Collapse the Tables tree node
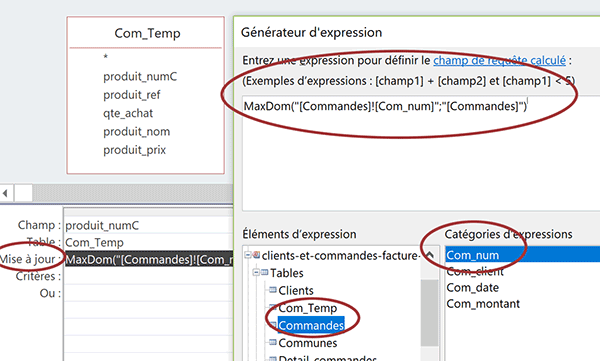This screenshot has height=361, width=600. 256,273
